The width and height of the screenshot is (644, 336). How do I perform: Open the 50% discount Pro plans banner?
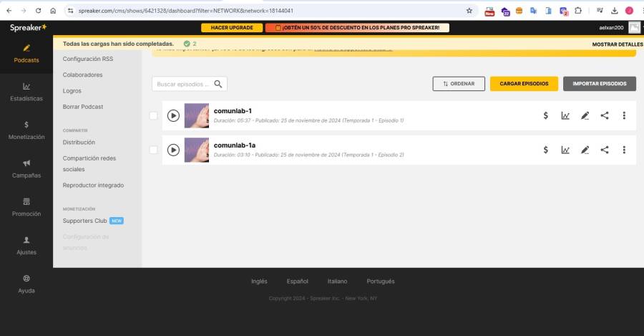click(x=357, y=27)
